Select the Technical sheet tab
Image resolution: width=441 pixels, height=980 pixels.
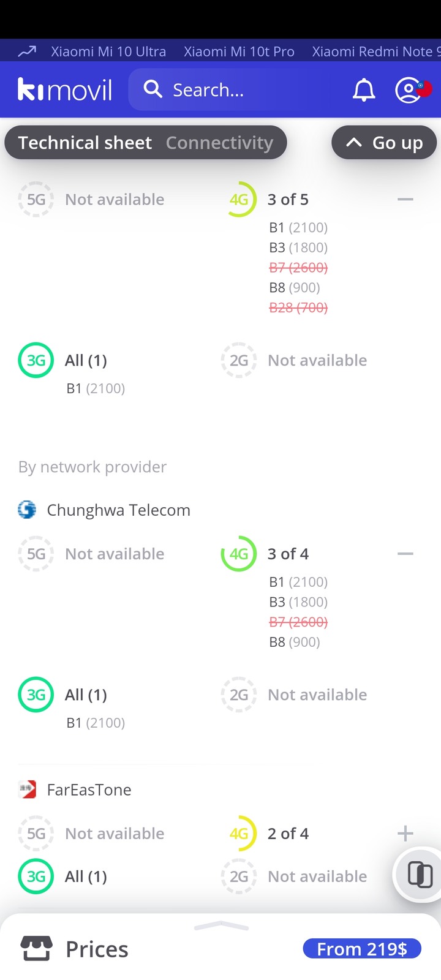pyautogui.click(x=85, y=143)
